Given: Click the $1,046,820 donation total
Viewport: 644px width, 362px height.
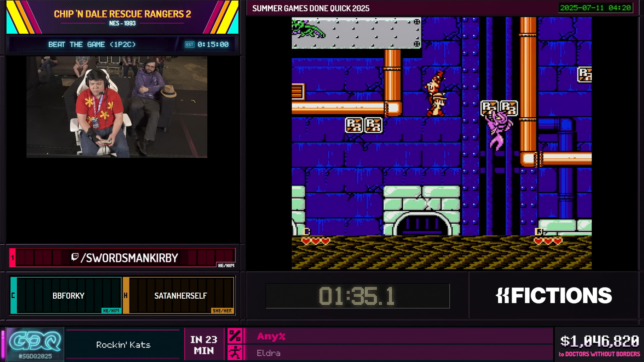Looking at the screenshot, I should click(x=600, y=341).
